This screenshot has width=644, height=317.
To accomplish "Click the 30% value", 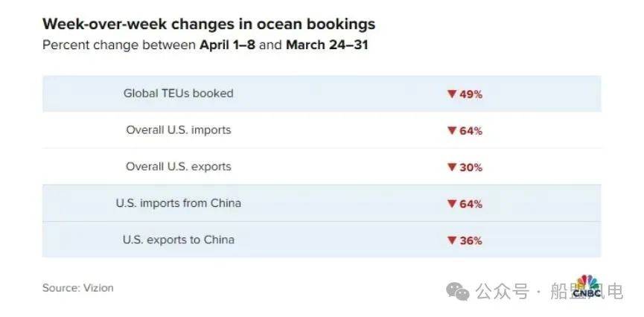I will [471, 167].
